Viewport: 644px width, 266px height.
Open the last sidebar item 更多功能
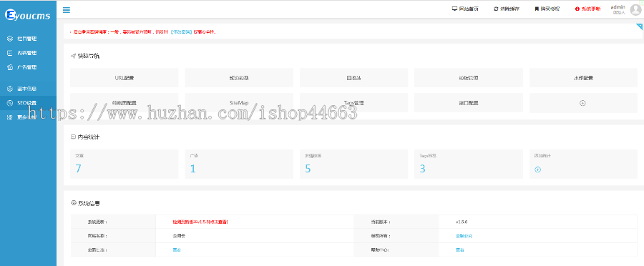26,117
